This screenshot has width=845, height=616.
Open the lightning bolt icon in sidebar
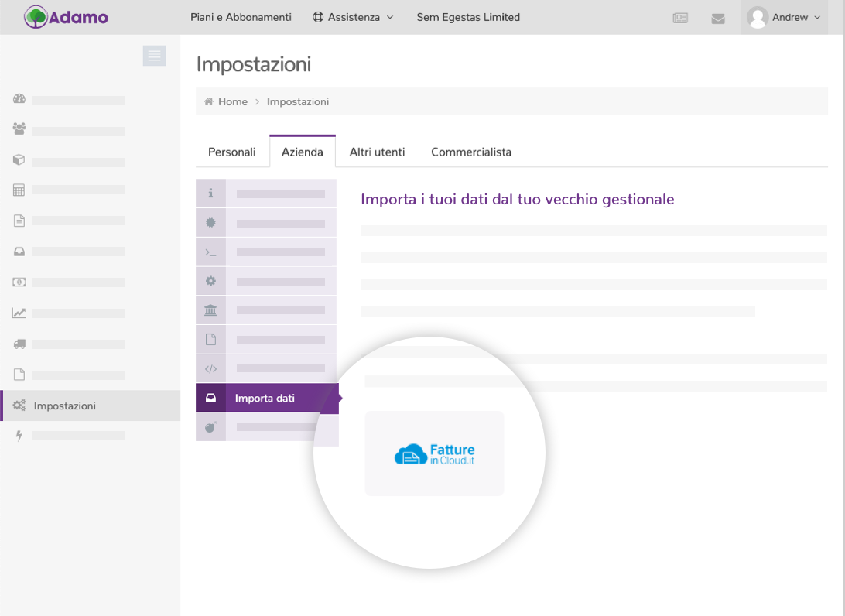(x=19, y=436)
